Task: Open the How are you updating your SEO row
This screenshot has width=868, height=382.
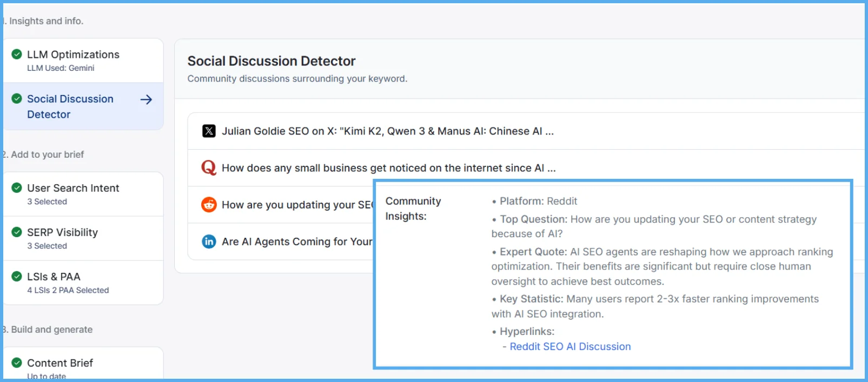Action: pyautogui.click(x=296, y=205)
